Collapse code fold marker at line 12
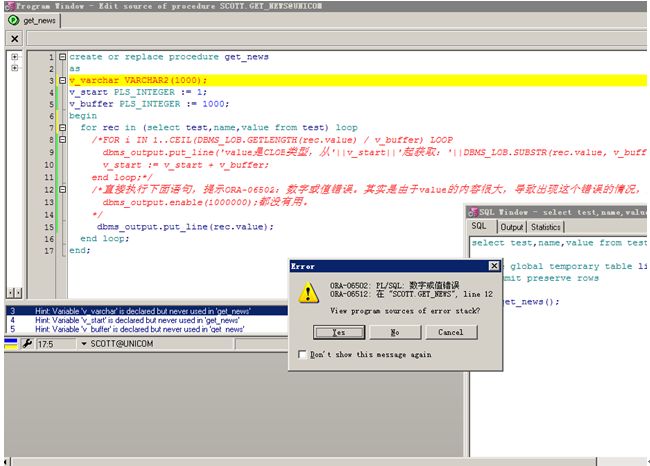650x466 pixels. click(62, 189)
